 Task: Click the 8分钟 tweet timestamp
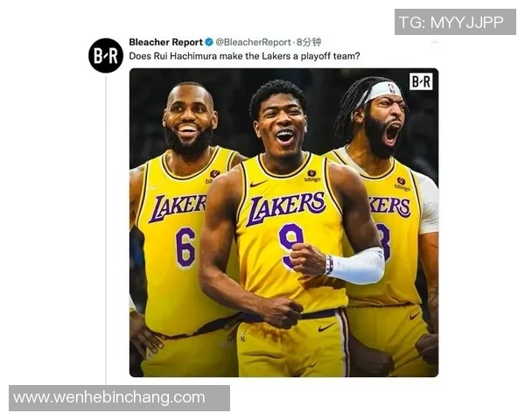[x=308, y=42]
